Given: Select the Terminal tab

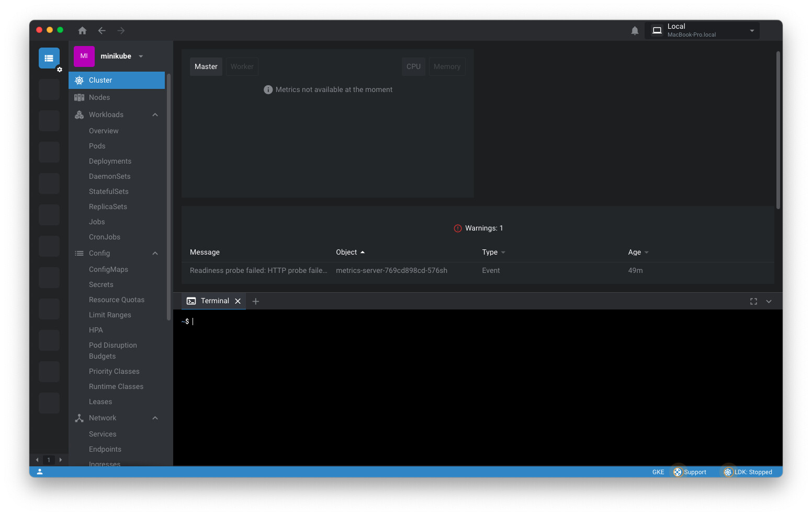Looking at the screenshot, I should point(215,301).
